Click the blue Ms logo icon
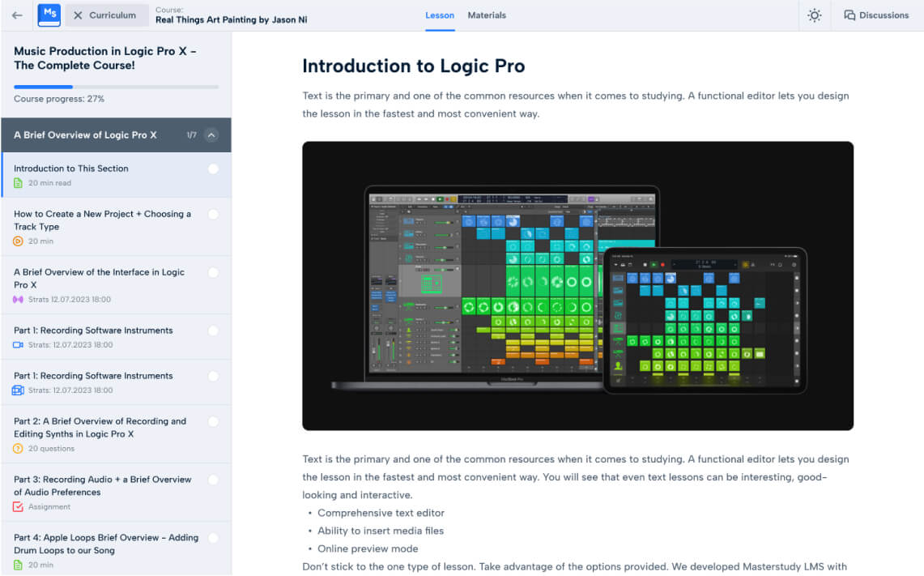Screen dimensions: 924x576 (x=49, y=15)
